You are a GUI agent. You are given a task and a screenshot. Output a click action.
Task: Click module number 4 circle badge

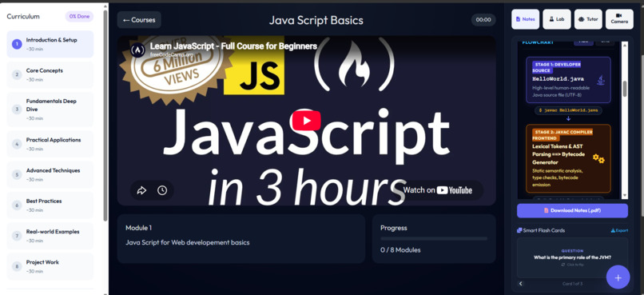pos(17,144)
